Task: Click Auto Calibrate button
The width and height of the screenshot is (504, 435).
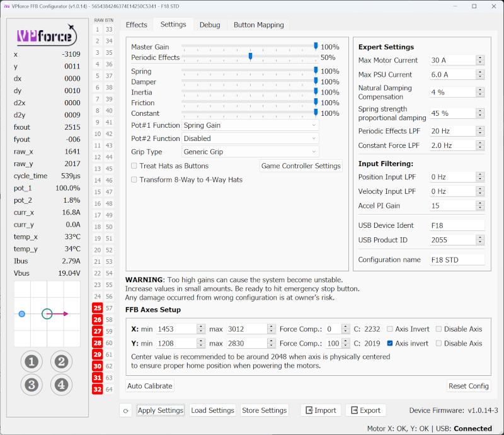Action: (150, 386)
